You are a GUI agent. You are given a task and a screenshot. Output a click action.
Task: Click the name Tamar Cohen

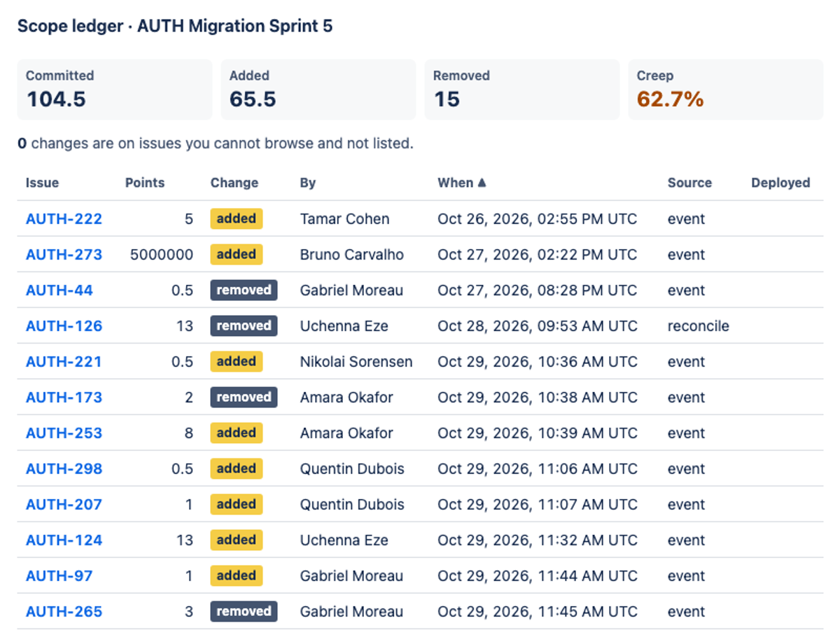[344, 218]
